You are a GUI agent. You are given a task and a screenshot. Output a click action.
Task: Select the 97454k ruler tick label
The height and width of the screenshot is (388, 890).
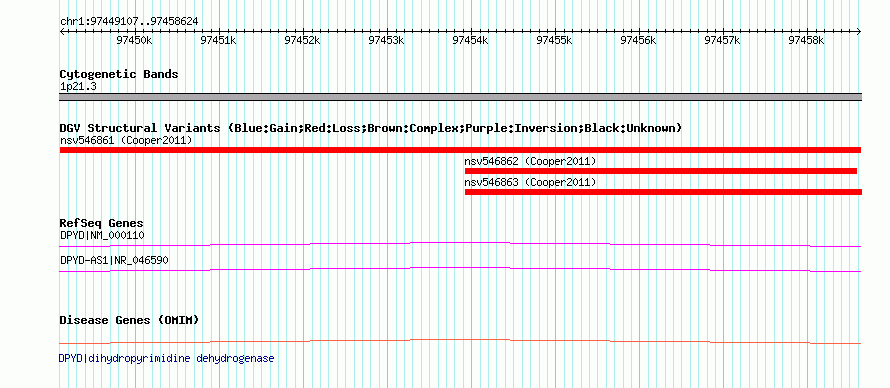coord(471,40)
